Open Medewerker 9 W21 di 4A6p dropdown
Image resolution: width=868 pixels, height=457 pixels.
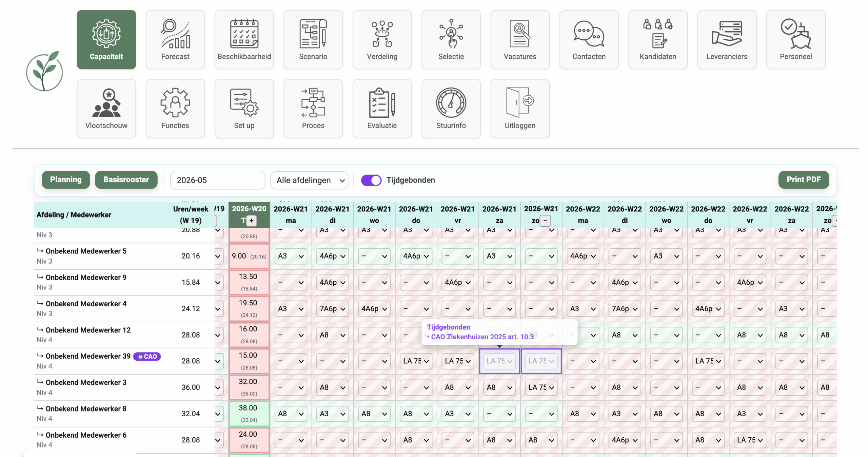tap(333, 282)
